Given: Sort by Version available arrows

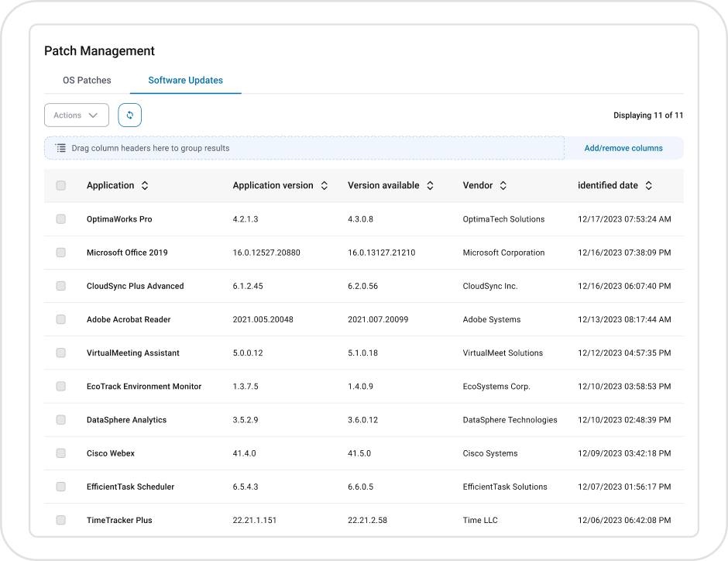Looking at the screenshot, I should pos(430,186).
